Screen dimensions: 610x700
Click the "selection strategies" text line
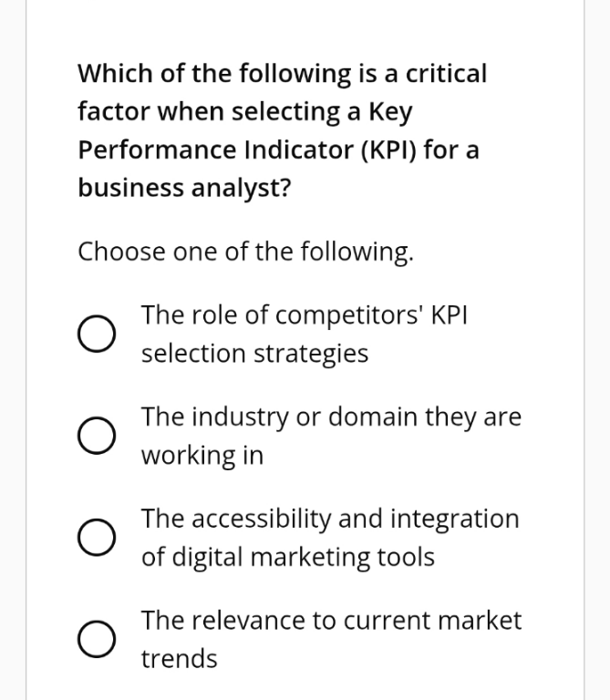(x=254, y=353)
